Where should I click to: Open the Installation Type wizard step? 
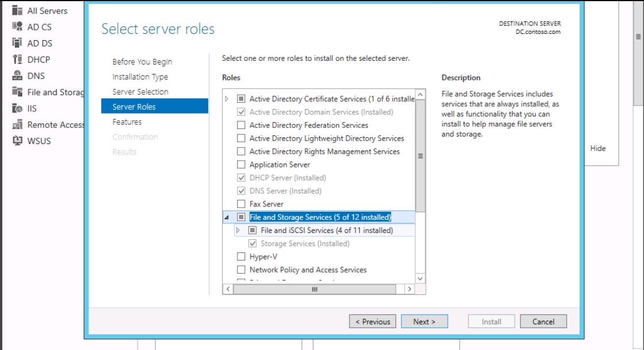[140, 77]
